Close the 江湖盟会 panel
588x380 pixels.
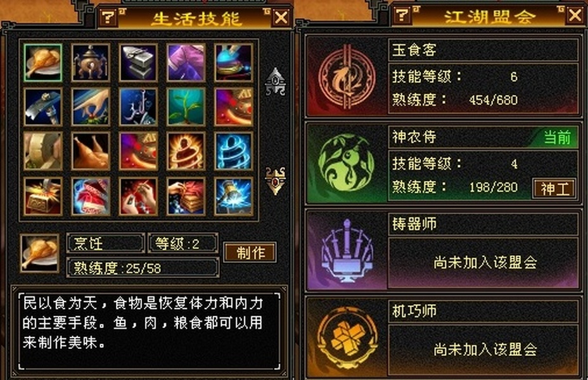575,15
